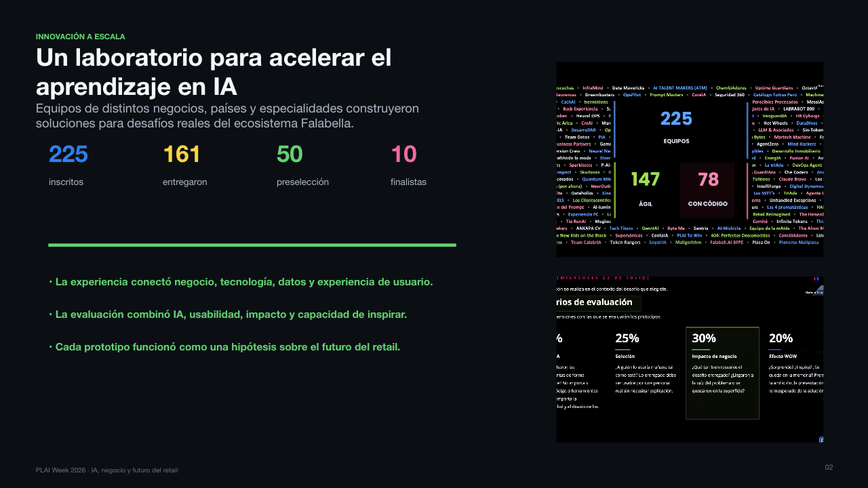
Task: Click the blue '225' inscritos figure
Action: (68, 155)
